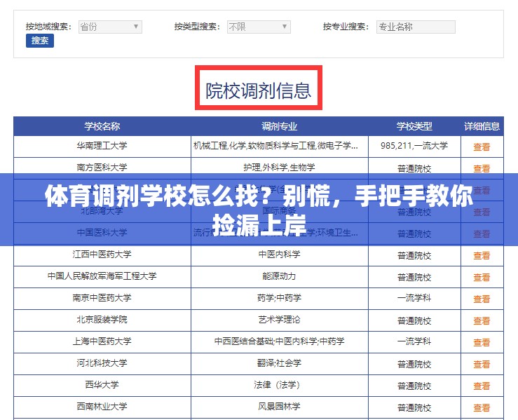Viewport: 518px width, 420px height.
Task: Click school name 南京中医药大学
Action: tap(102, 298)
